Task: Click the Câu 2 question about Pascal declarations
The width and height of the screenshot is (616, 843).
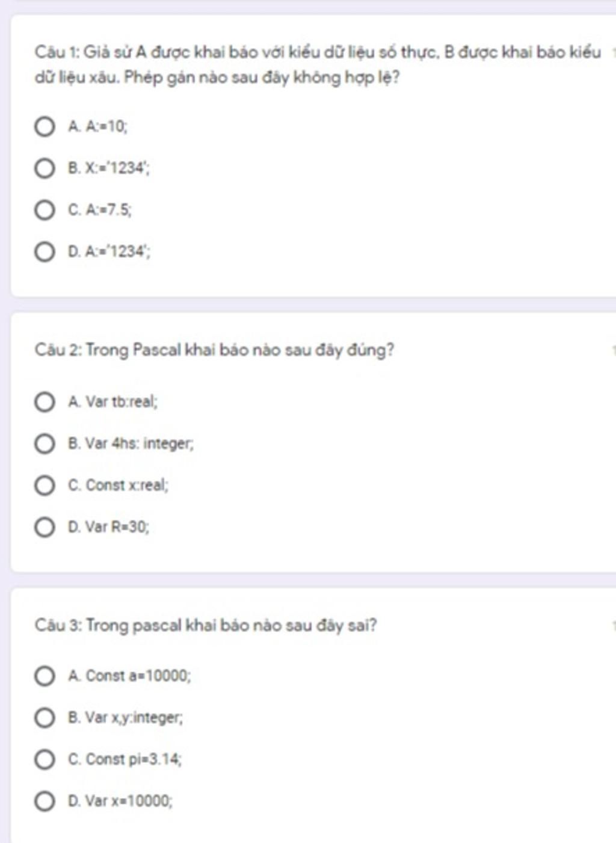Action: pyautogui.click(x=214, y=350)
